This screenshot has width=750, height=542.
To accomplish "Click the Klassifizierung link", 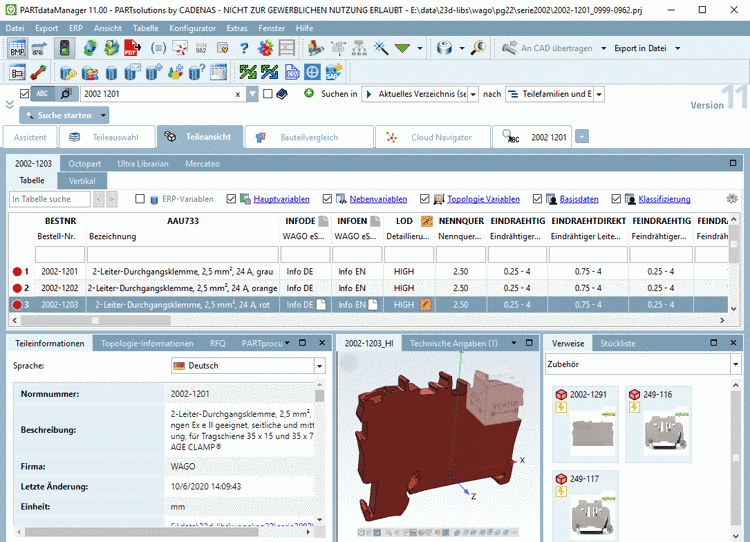I will (x=664, y=199).
